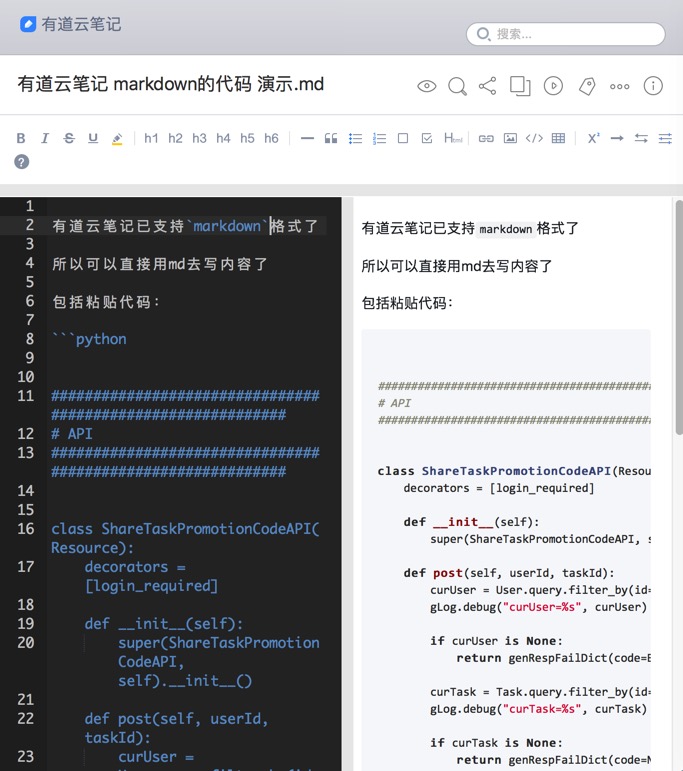Image resolution: width=683 pixels, height=771 pixels.
Task: Click '所以可以直接用md去写内容了' in editor
Action: tap(160, 264)
